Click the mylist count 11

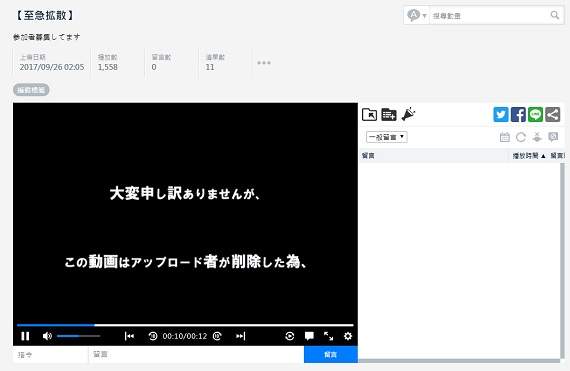(210, 67)
